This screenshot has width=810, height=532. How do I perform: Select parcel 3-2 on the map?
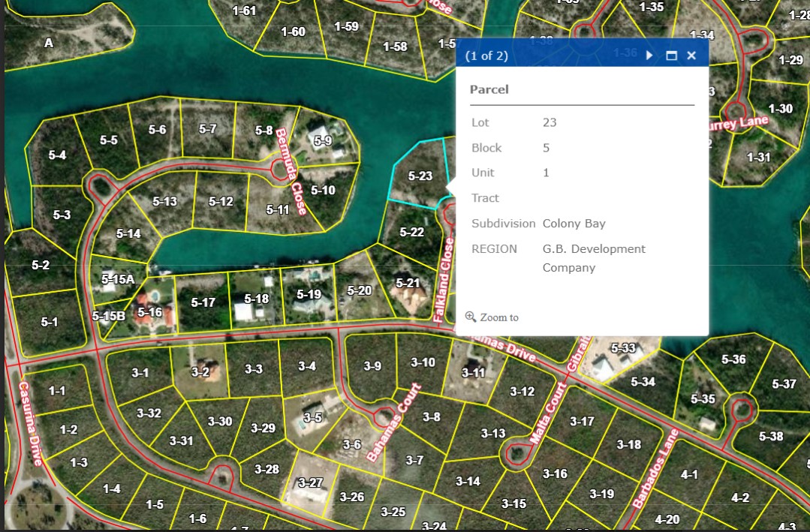click(200, 371)
